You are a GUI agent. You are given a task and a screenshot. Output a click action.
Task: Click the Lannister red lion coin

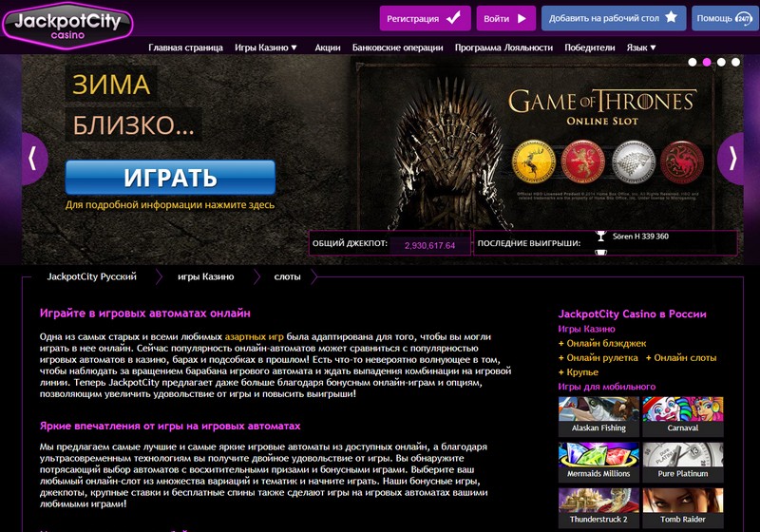583,161
